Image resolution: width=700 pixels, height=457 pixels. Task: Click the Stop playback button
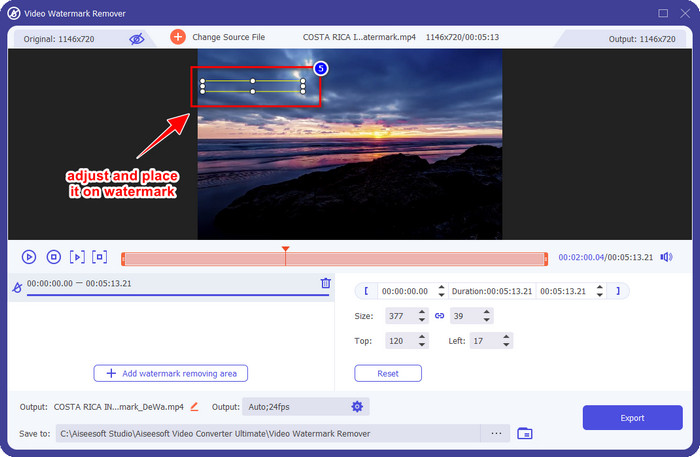click(x=54, y=257)
